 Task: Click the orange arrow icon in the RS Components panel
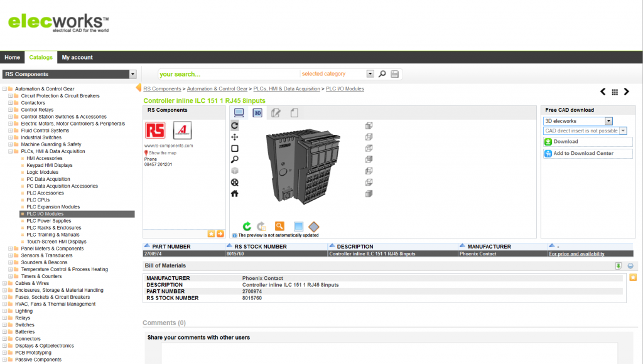coord(220,233)
